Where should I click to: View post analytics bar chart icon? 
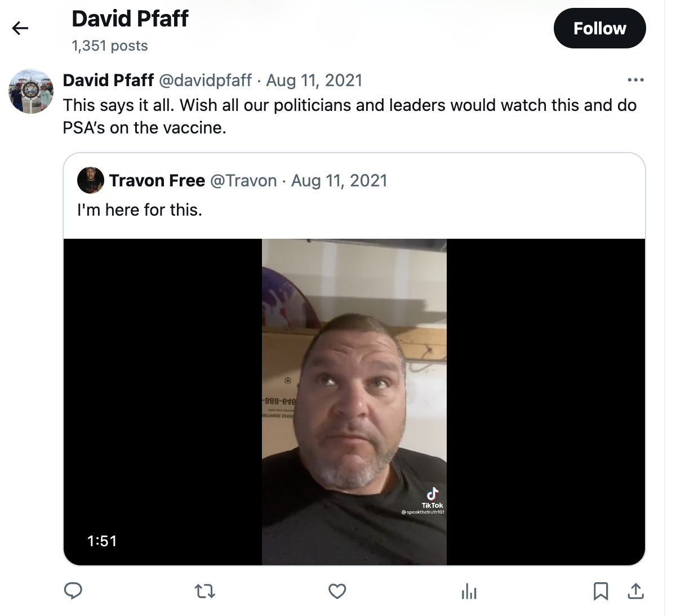[469, 591]
